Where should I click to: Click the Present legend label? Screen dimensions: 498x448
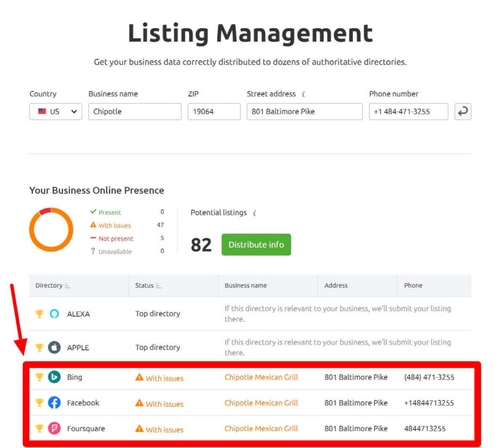point(109,212)
